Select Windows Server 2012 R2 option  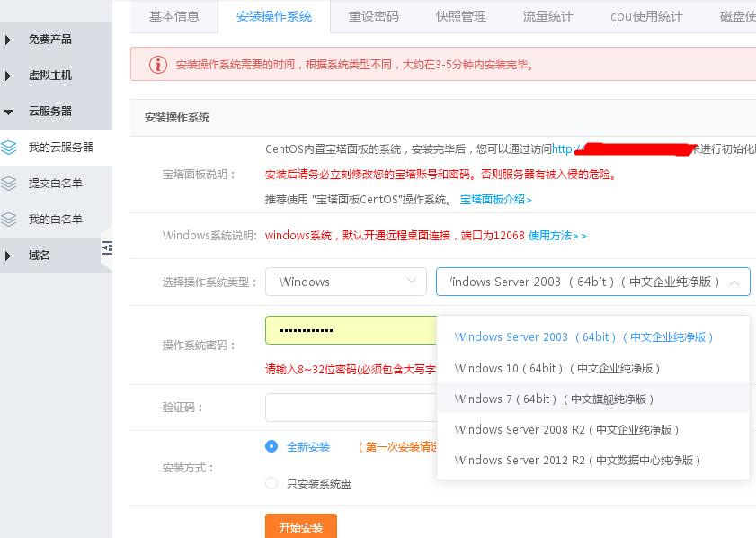[593, 461]
